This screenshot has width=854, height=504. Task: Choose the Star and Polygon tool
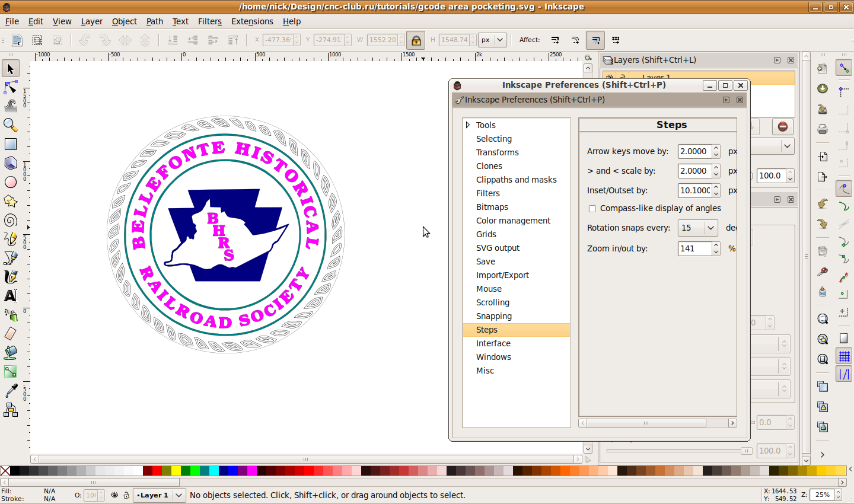[x=10, y=201]
